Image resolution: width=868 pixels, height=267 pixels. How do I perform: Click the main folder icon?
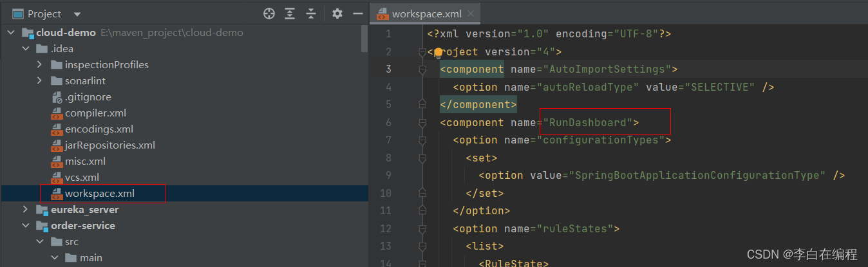[71, 257]
